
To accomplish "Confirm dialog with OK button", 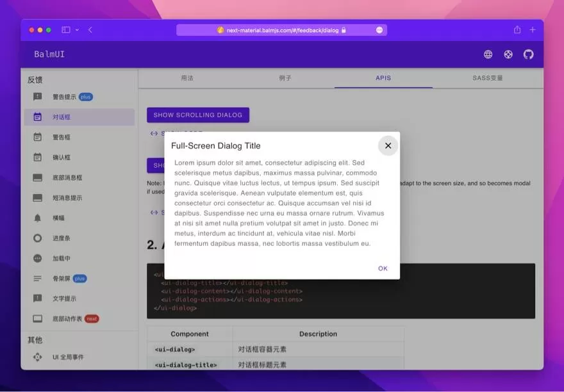I will (x=383, y=268).
